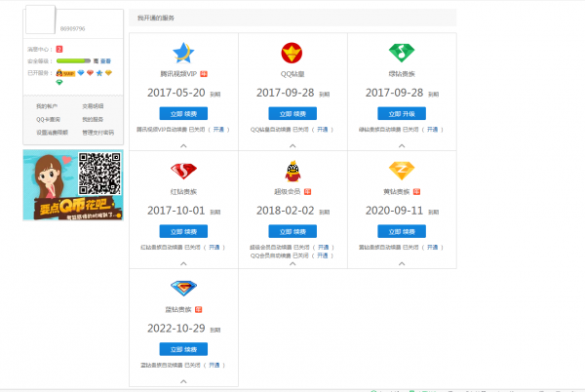Screen dimensions: 585x392
Task: Open 设置消费限额 in sidebar menu
Action: [53, 133]
